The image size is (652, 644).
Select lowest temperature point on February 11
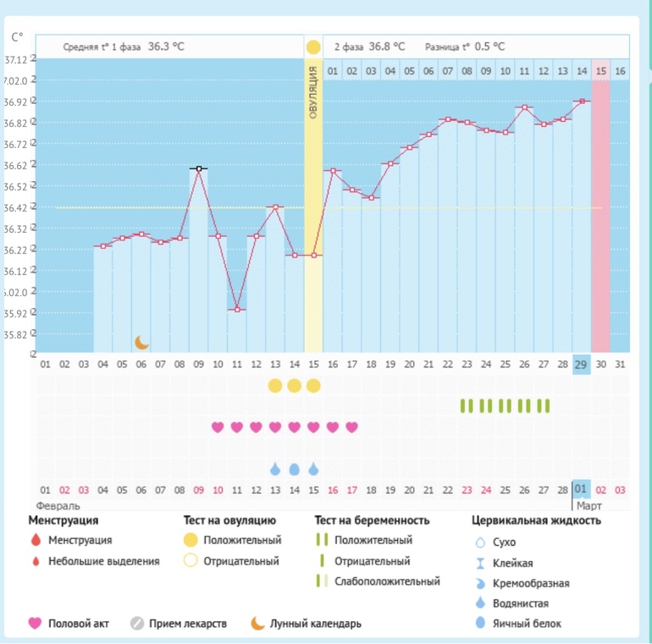click(237, 310)
